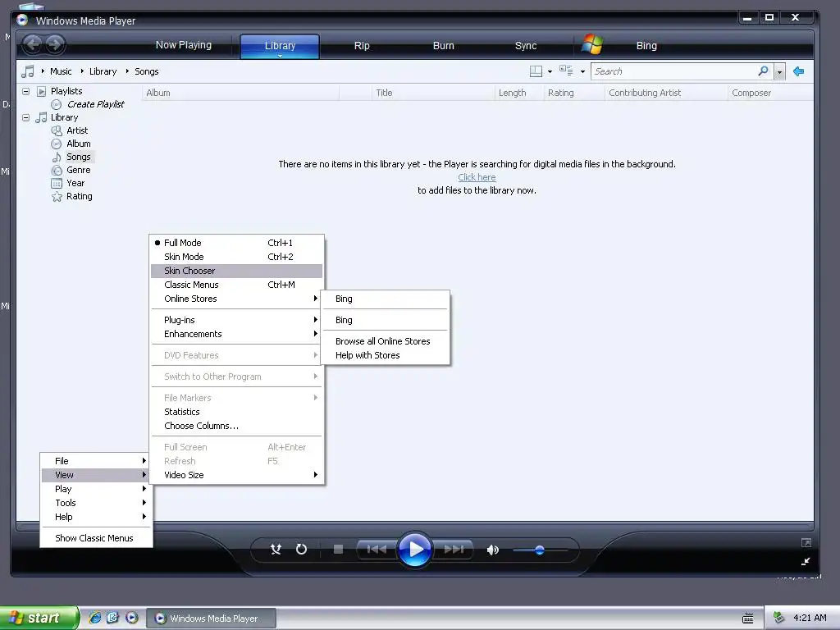Mute the volume speaker icon
This screenshot has width=840, height=630.
point(492,550)
